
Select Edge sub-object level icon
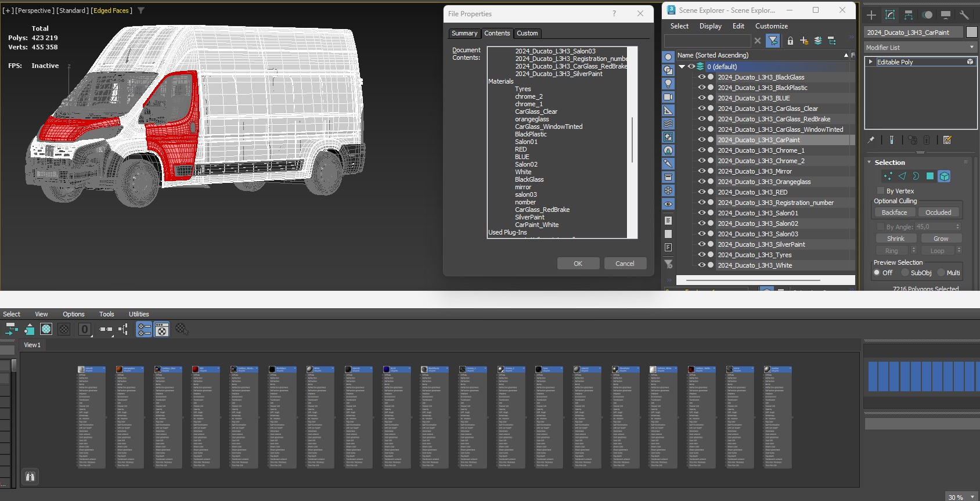point(902,176)
